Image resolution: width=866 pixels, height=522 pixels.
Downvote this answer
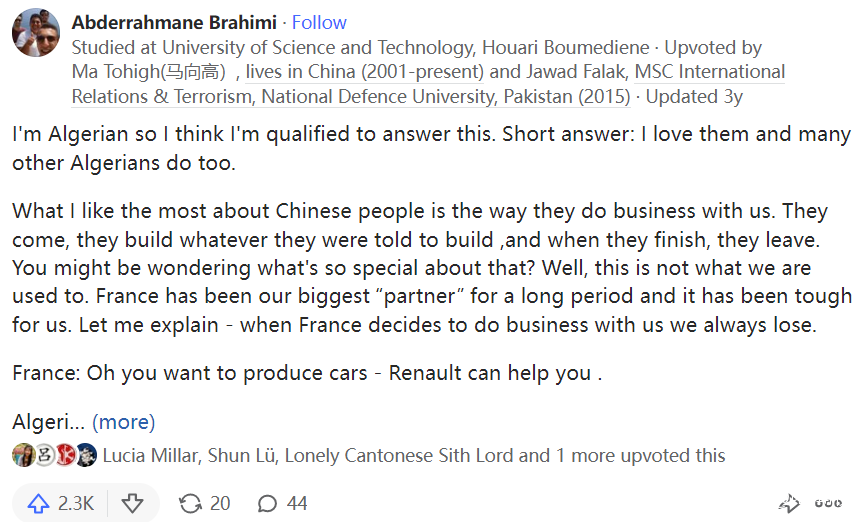coord(132,503)
